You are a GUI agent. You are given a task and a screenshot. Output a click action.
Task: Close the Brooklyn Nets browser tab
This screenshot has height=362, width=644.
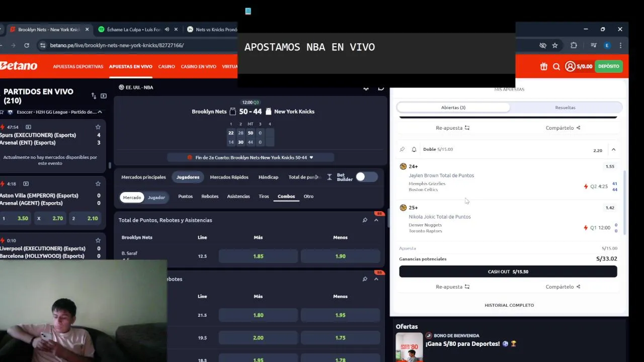coord(87,30)
